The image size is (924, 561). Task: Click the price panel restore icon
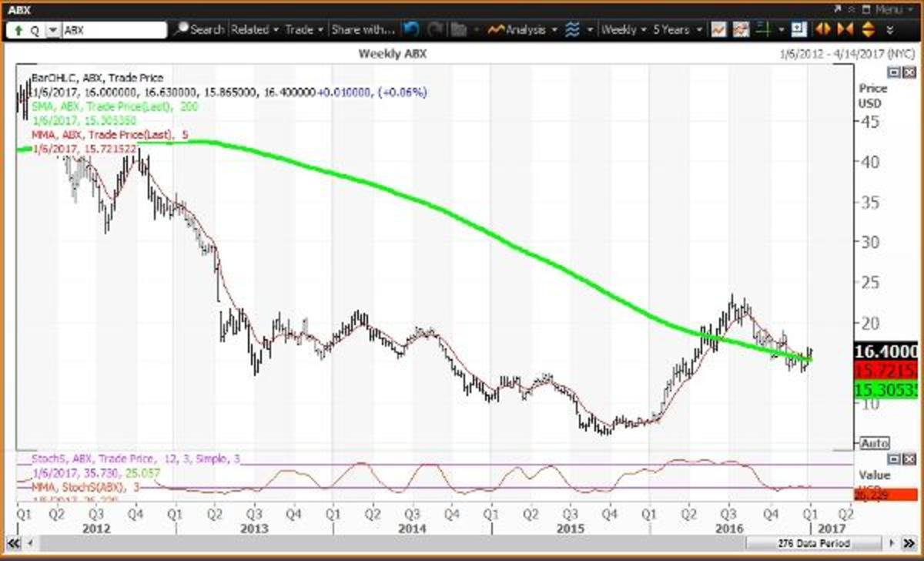point(894,72)
